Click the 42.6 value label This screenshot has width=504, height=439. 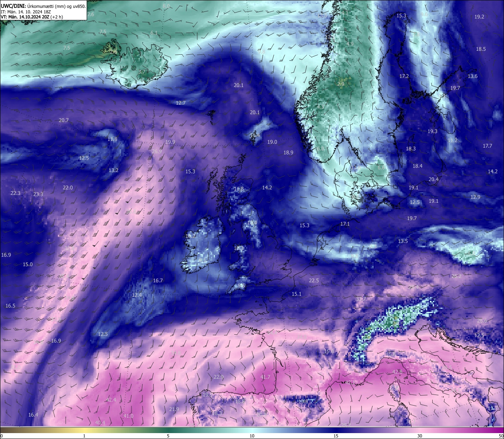click(397, 372)
